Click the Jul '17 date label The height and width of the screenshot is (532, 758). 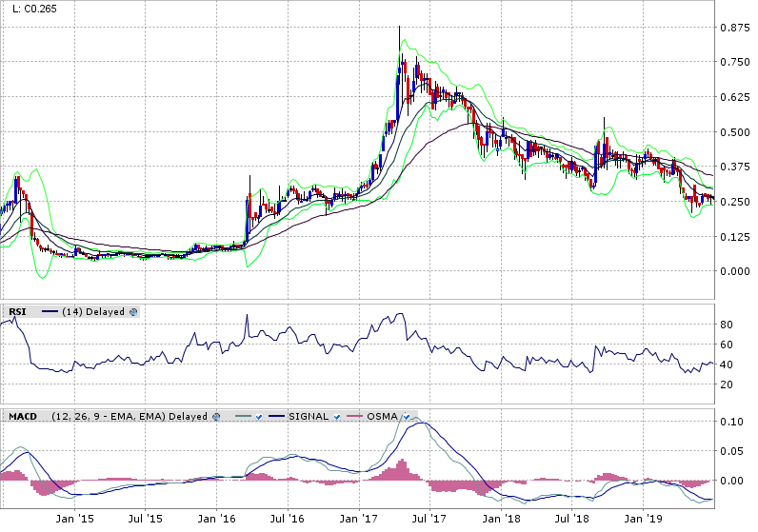[x=429, y=519]
